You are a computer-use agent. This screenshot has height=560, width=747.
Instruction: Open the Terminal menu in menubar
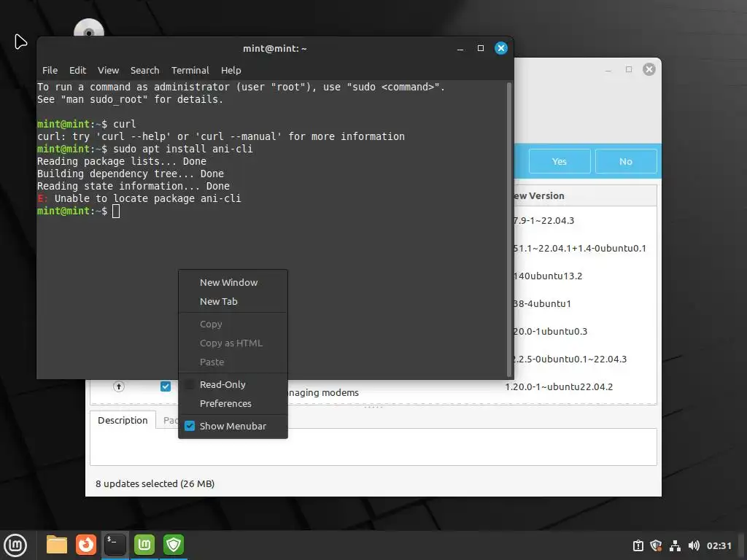click(190, 70)
